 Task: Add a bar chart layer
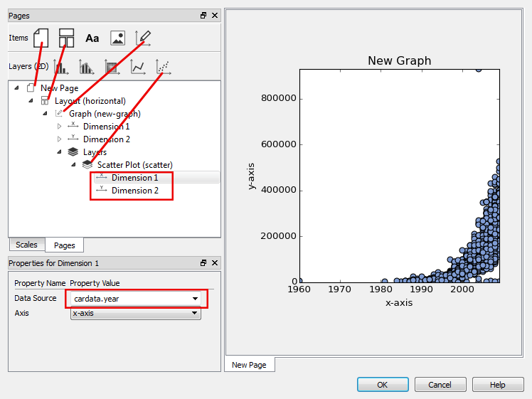[x=61, y=67]
